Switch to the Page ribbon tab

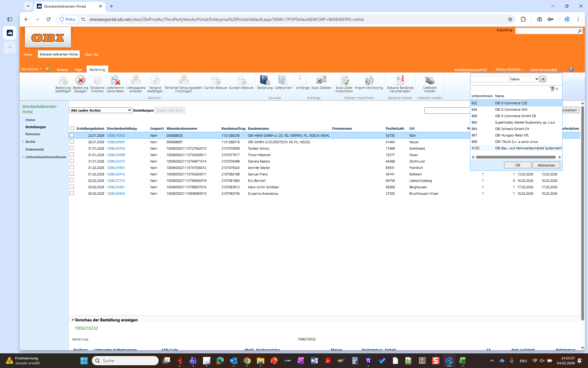tap(78, 70)
